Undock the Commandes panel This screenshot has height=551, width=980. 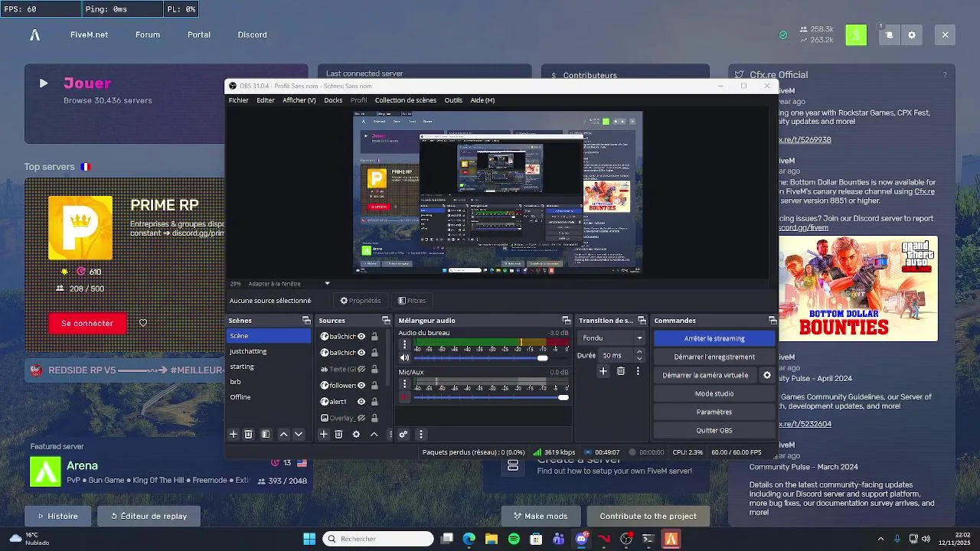(x=772, y=321)
